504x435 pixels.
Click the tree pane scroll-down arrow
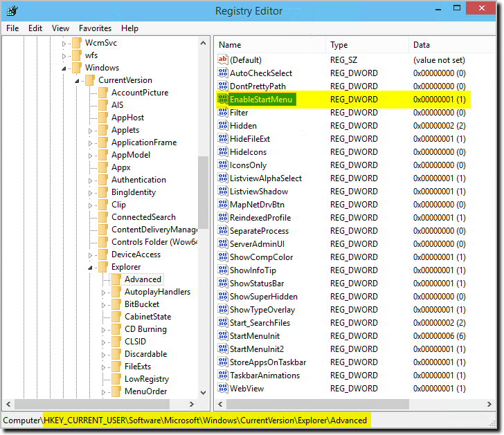[x=203, y=392]
